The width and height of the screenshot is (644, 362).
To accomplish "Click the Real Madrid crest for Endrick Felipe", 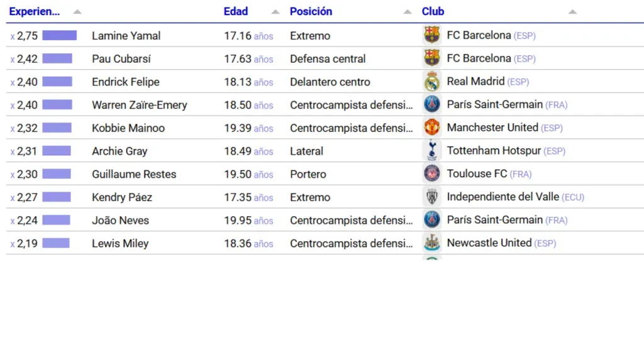I will tap(432, 82).
